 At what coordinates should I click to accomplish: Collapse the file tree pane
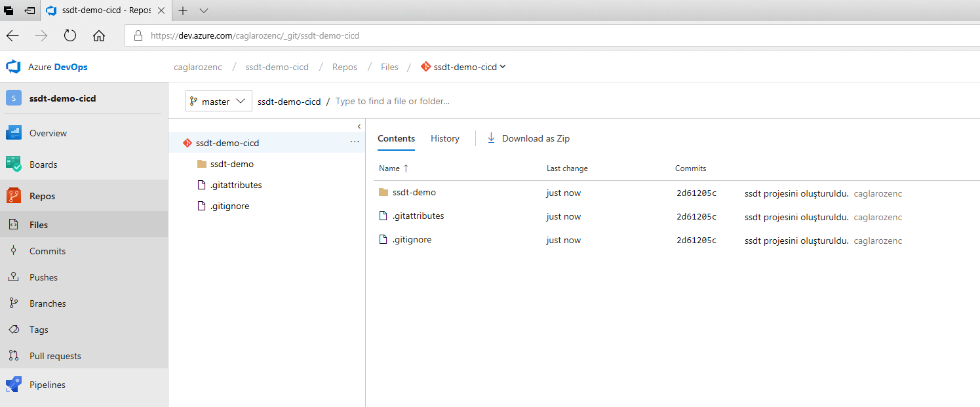(x=359, y=126)
